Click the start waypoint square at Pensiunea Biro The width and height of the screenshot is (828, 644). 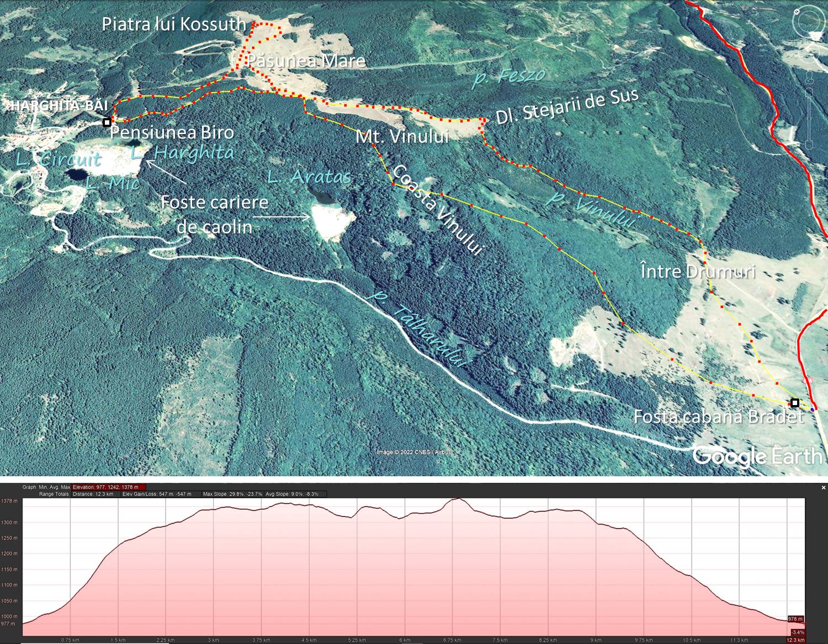tap(107, 122)
